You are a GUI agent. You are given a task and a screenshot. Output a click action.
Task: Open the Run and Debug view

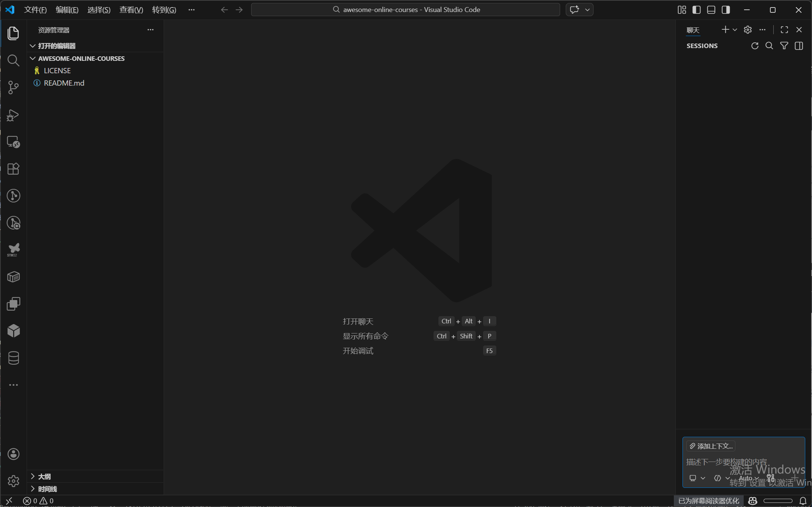[14, 115]
